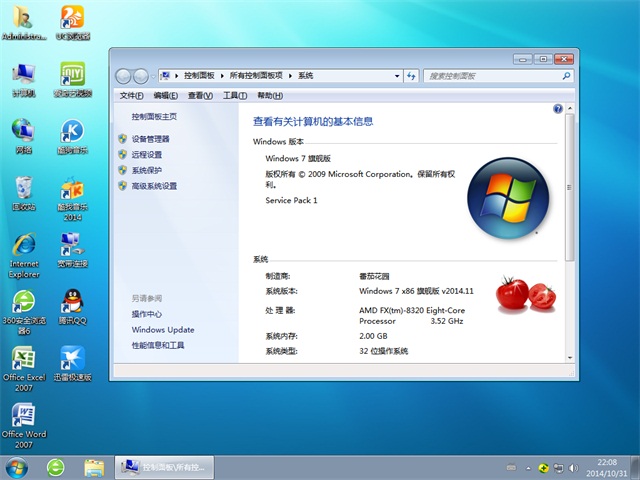This screenshot has height=480, width=640.
Task: Open the recent pages dropdown arrow
Action: pyautogui.click(x=153, y=76)
